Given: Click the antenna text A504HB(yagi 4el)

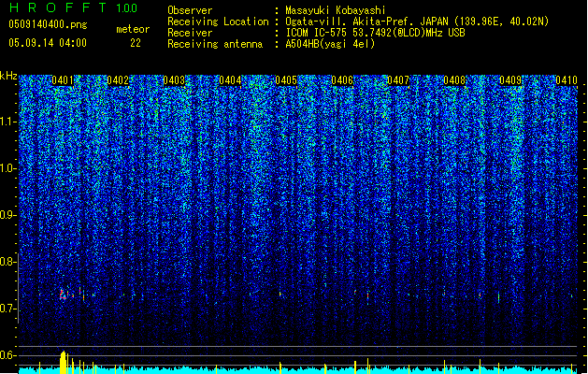Looking at the screenshot, I should (x=330, y=44).
